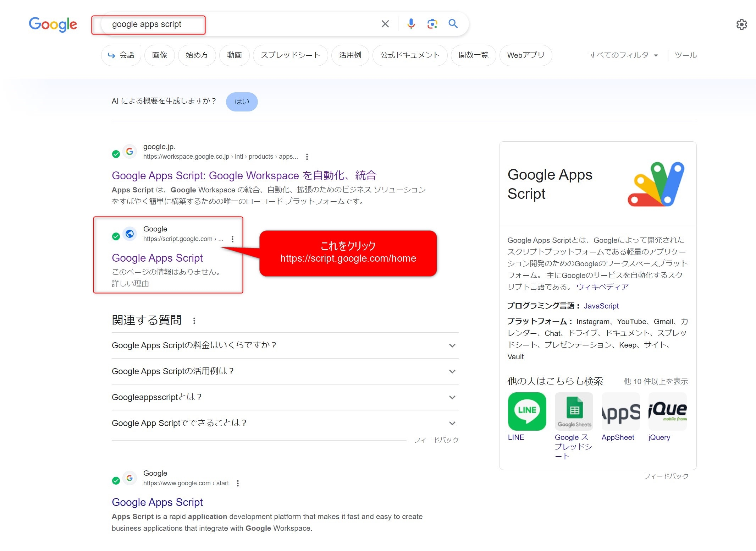Clear the search box with X icon

click(x=385, y=24)
